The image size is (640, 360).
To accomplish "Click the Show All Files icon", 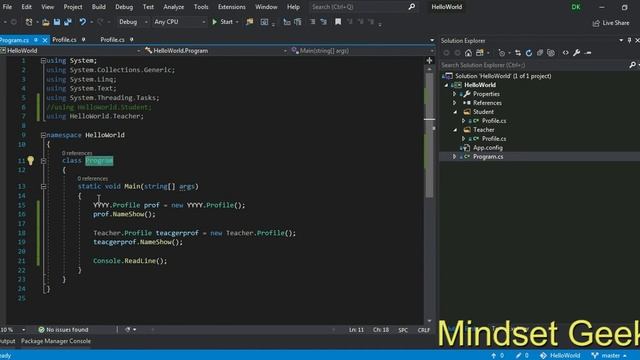I will [551, 53].
